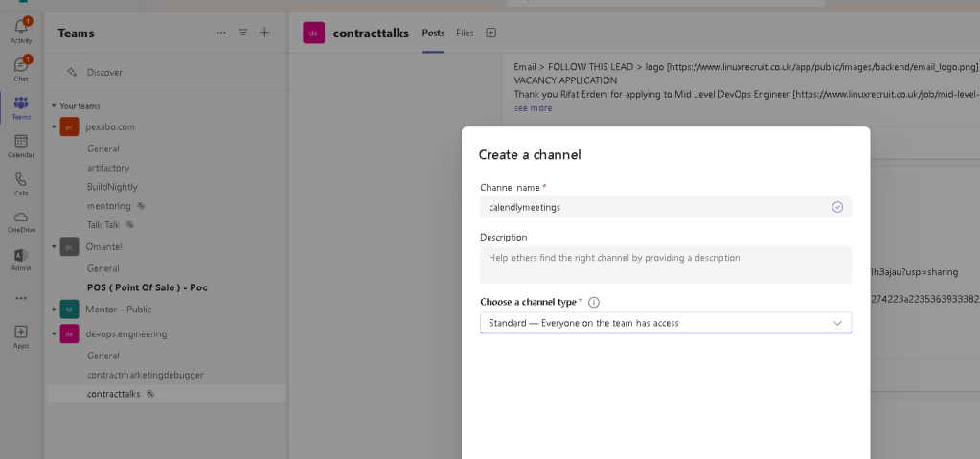Click the devops.engineering team avatar

[69, 333]
